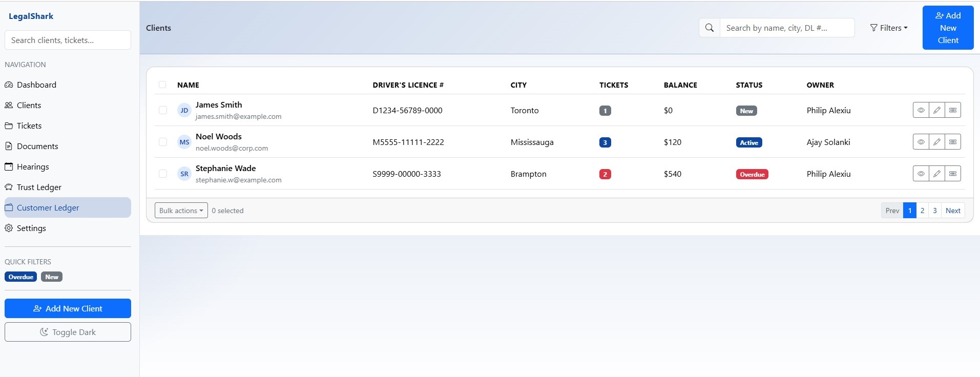Click the magnifier search icon in header
The height and width of the screenshot is (377, 980).
(709, 28)
